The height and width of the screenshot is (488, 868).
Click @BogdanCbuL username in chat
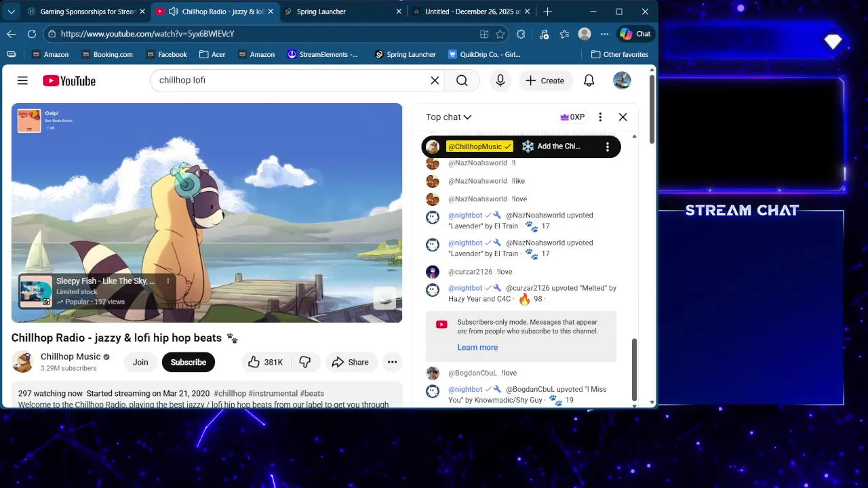pyautogui.click(x=473, y=373)
